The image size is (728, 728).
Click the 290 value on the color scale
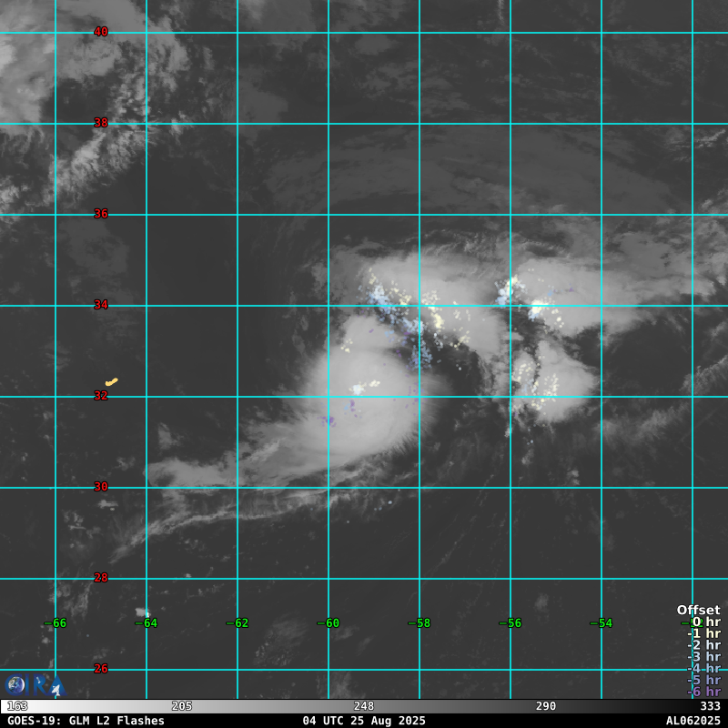(546, 706)
